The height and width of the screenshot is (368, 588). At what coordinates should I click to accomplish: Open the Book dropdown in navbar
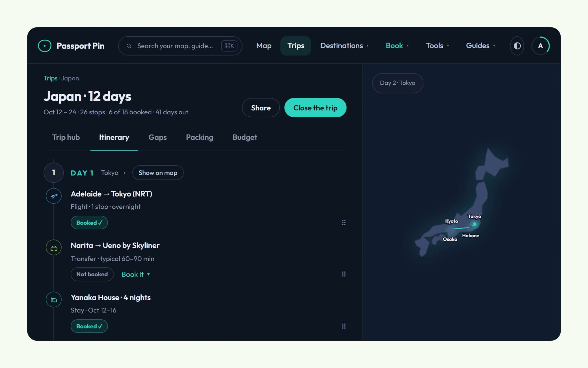[397, 46]
